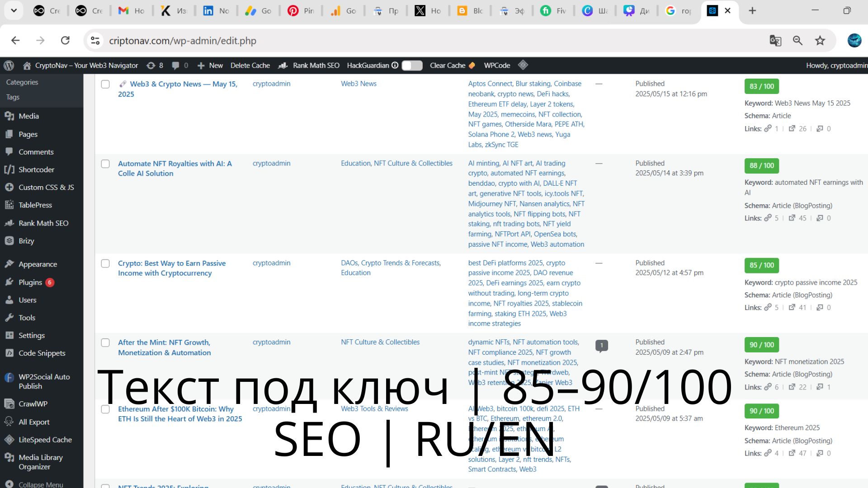Viewport: 868px width, 488px height.
Task: Open the New content dropdown
Action: point(210,66)
